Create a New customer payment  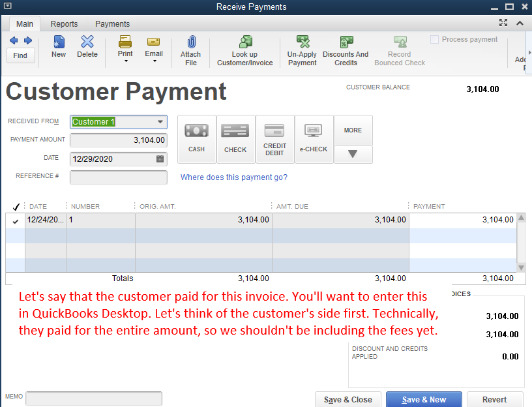(x=59, y=46)
